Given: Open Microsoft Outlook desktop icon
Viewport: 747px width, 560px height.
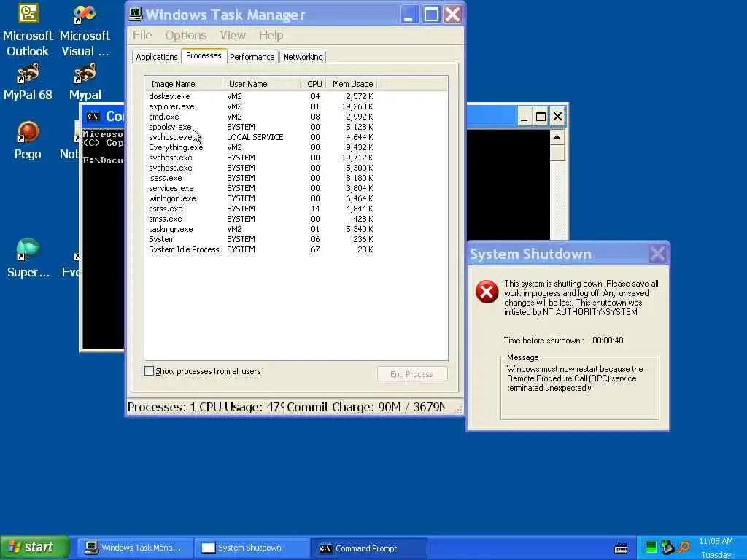Looking at the screenshot, I should point(28,29).
